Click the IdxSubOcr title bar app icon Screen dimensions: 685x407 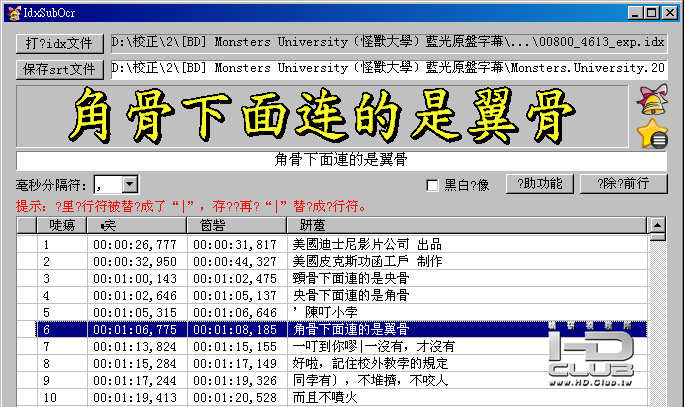click(x=14, y=13)
